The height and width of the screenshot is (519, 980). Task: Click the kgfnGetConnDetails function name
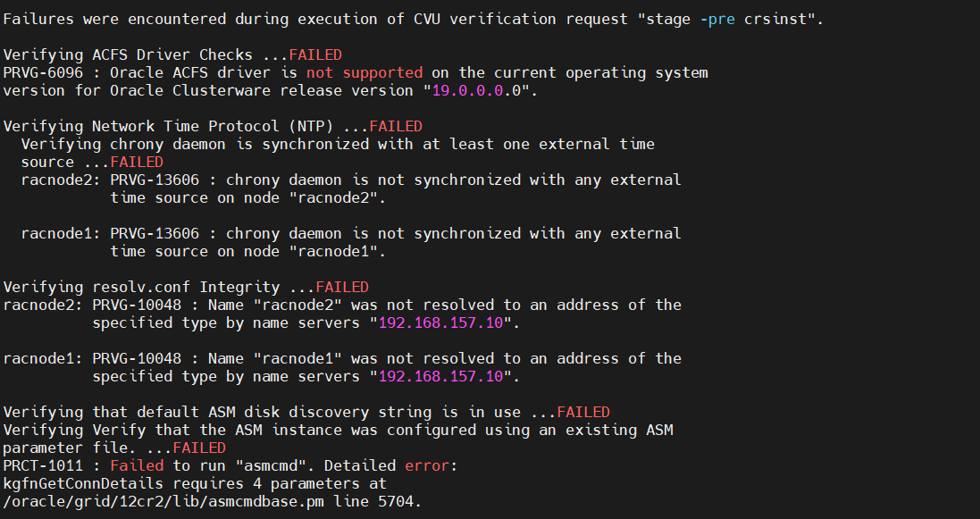click(x=83, y=484)
